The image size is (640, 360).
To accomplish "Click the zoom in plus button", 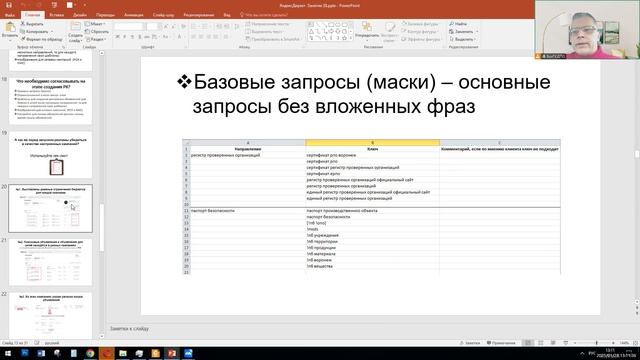I will [614, 343].
